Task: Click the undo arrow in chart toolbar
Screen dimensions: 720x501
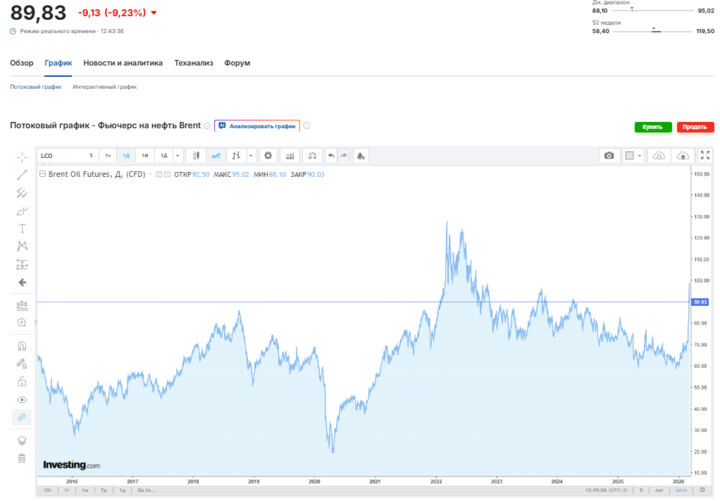Action: tap(331, 156)
